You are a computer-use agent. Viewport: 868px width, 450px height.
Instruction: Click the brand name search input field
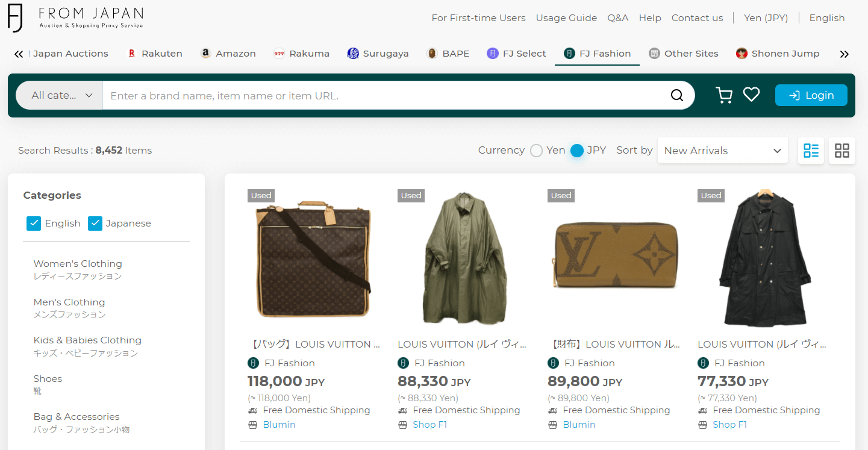(386, 95)
